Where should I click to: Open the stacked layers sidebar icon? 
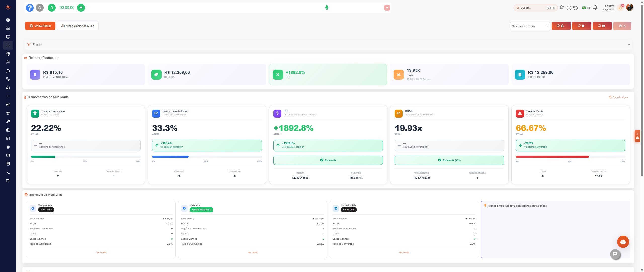(x=8, y=155)
